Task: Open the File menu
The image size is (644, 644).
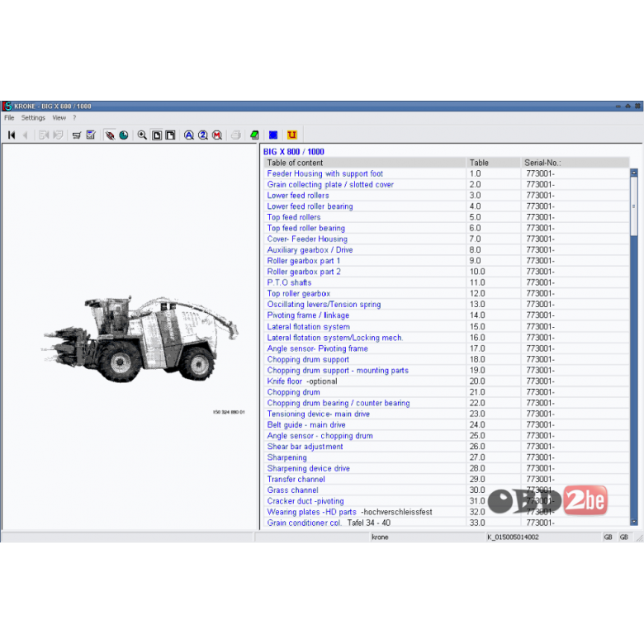Action: point(9,118)
